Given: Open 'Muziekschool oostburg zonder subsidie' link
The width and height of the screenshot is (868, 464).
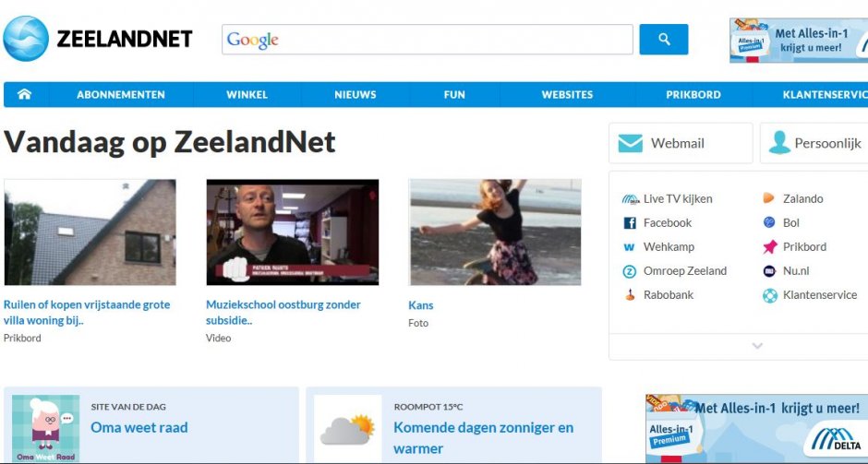Looking at the screenshot, I should 283,313.
